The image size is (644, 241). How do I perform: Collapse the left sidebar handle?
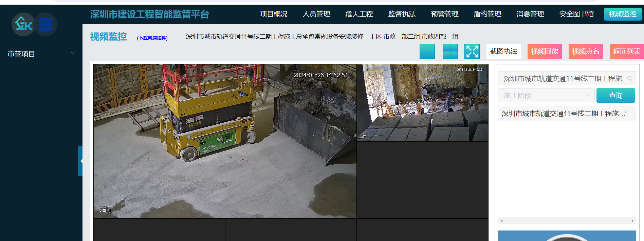point(80,161)
